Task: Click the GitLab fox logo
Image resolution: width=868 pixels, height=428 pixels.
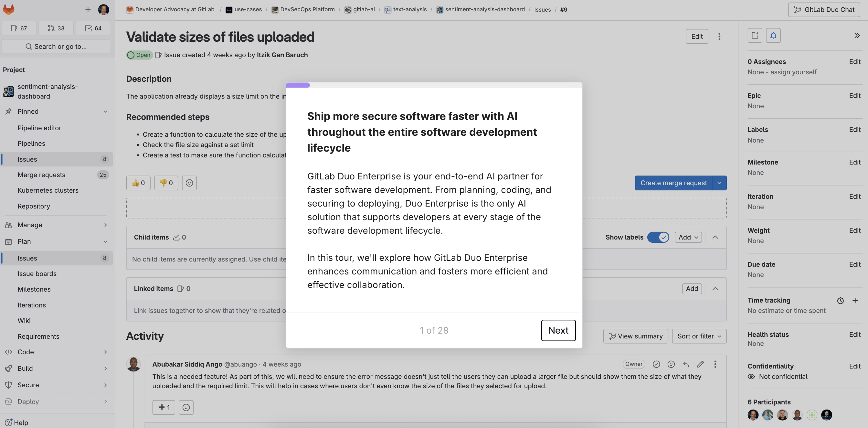Action: (x=9, y=9)
